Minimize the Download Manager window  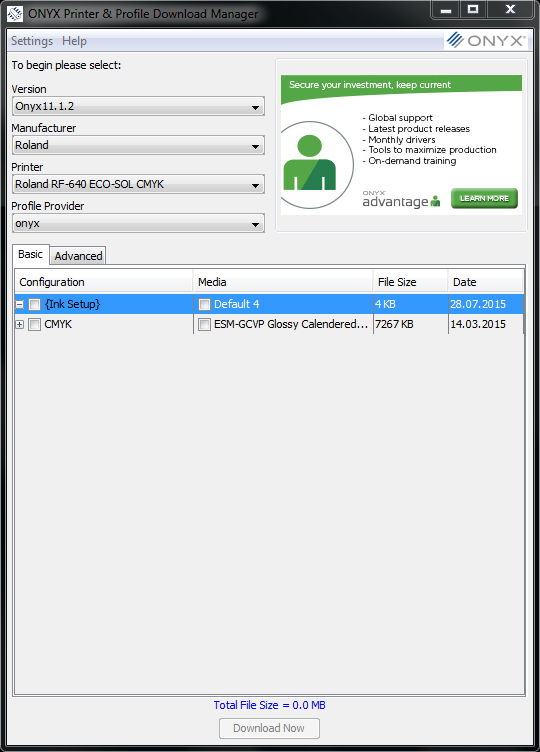coord(446,10)
